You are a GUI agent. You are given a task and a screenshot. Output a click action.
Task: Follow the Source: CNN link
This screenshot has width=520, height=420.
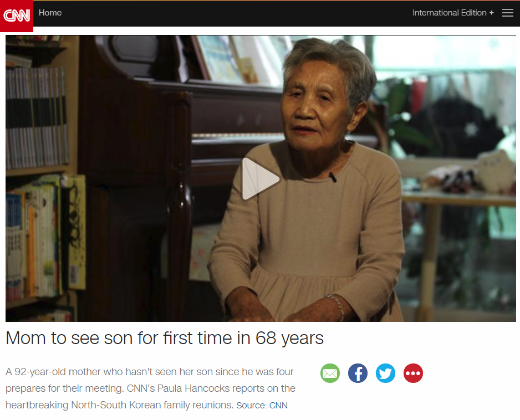(262, 406)
